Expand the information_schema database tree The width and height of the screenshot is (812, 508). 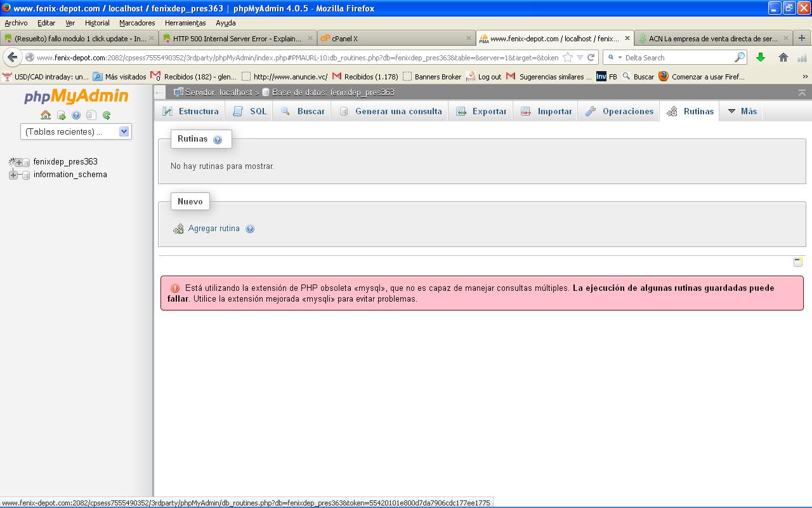tap(13, 175)
